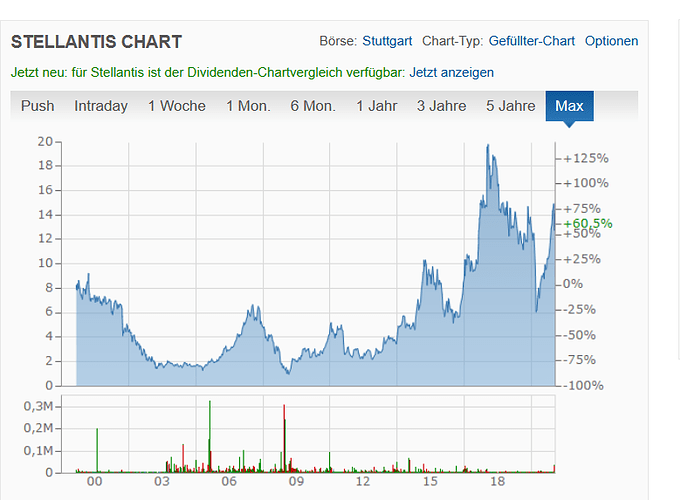Select the 5 Jahre time range
680x500 pixels.
(x=511, y=106)
